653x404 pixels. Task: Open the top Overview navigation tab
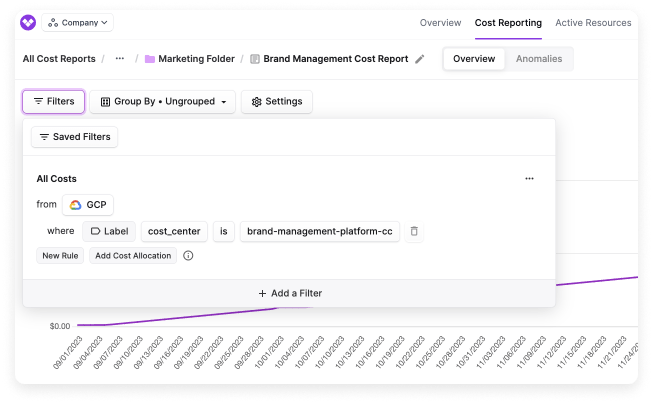point(440,22)
